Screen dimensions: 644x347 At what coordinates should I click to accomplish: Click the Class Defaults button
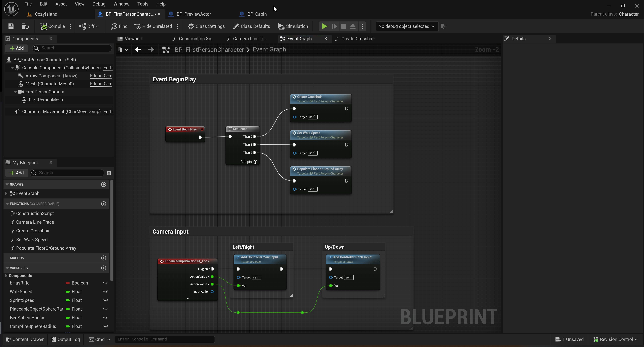point(252,26)
